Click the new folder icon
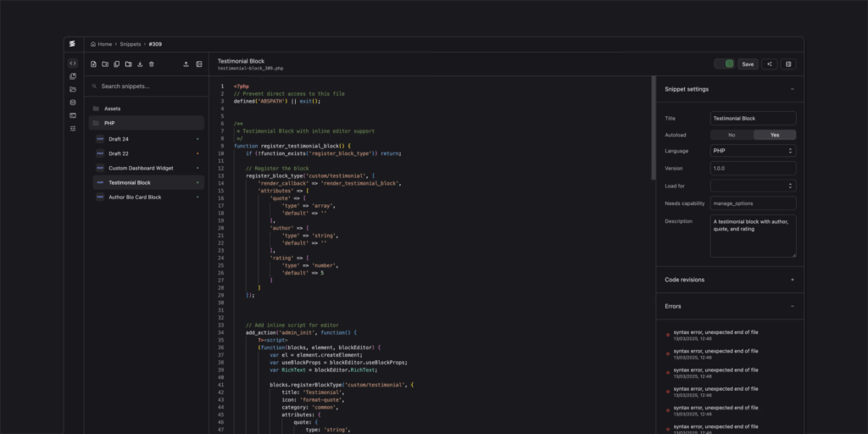 coord(105,64)
